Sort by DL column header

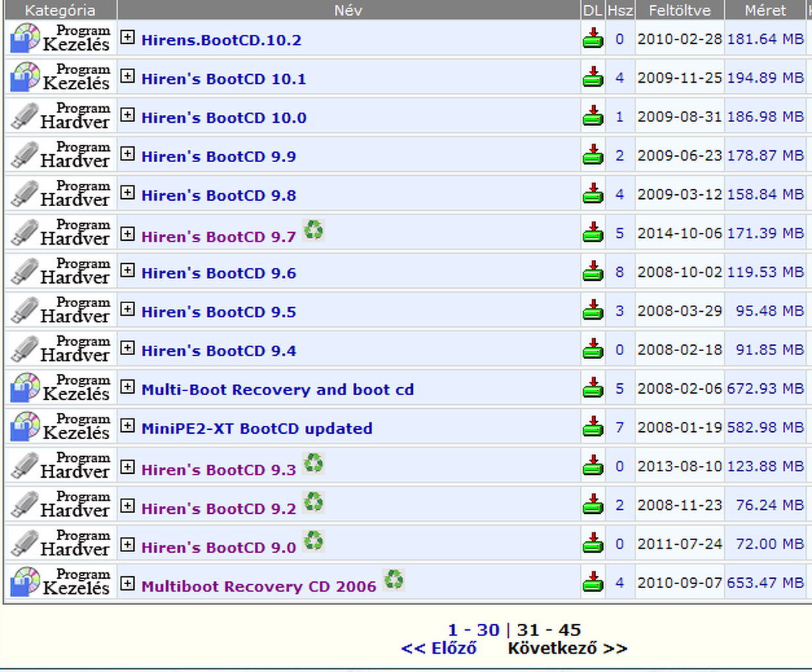[592, 10]
